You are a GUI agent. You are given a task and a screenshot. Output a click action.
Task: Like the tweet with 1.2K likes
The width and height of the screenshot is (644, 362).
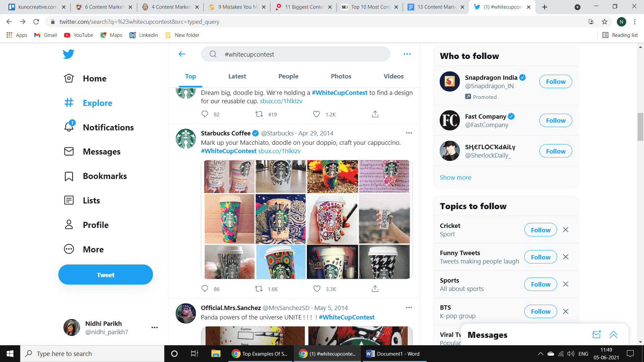pyautogui.click(x=316, y=114)
